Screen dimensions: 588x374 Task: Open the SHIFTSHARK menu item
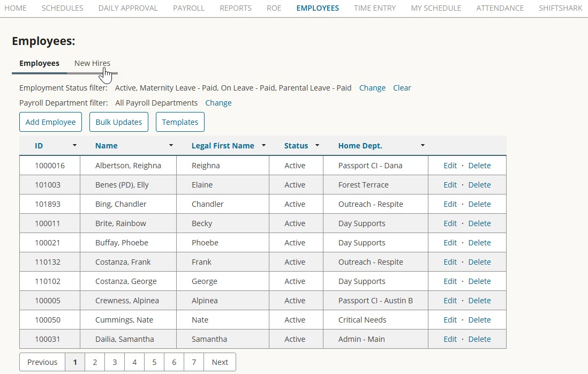560,8
